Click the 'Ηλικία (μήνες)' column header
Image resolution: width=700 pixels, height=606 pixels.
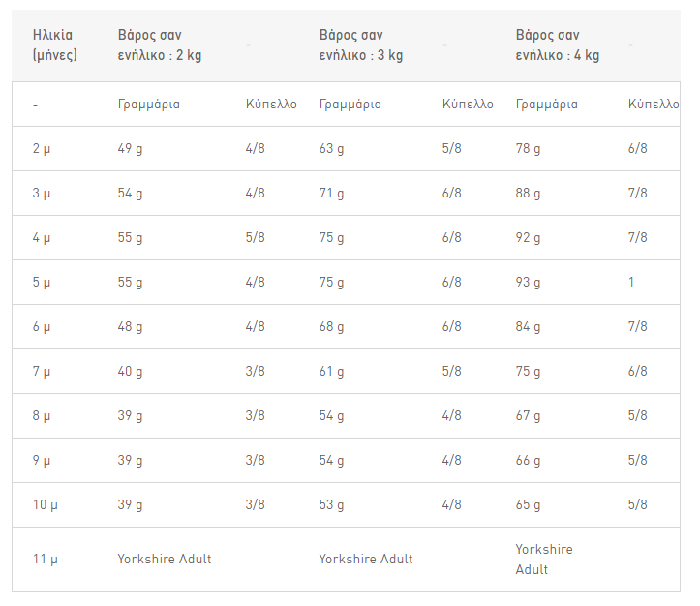coord(54,45)
